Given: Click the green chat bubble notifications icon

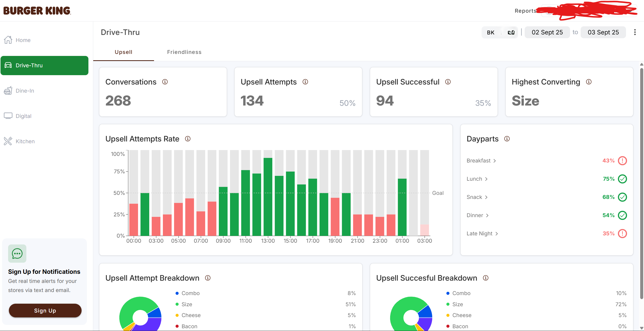Looking at the screenshot, I should coord(17,254).
